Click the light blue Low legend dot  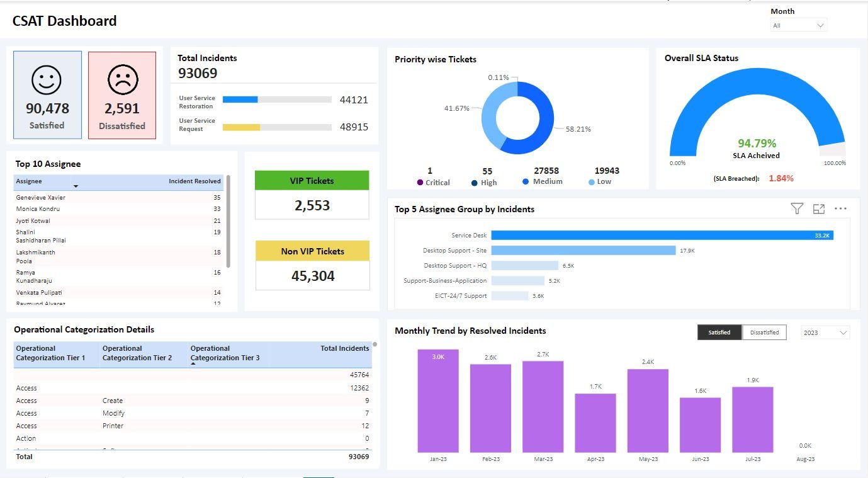[591, 182]
